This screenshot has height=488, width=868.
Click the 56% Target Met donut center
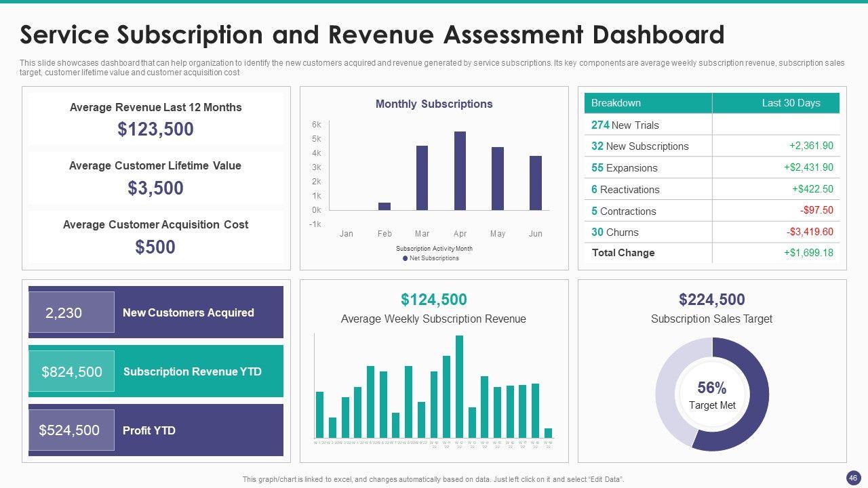click(x=711, y=395)
